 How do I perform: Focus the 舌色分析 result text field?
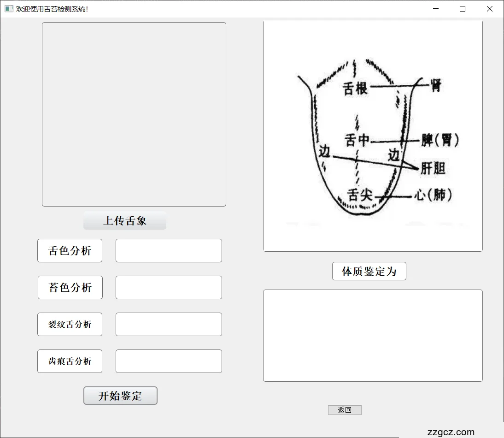[169, 251]
